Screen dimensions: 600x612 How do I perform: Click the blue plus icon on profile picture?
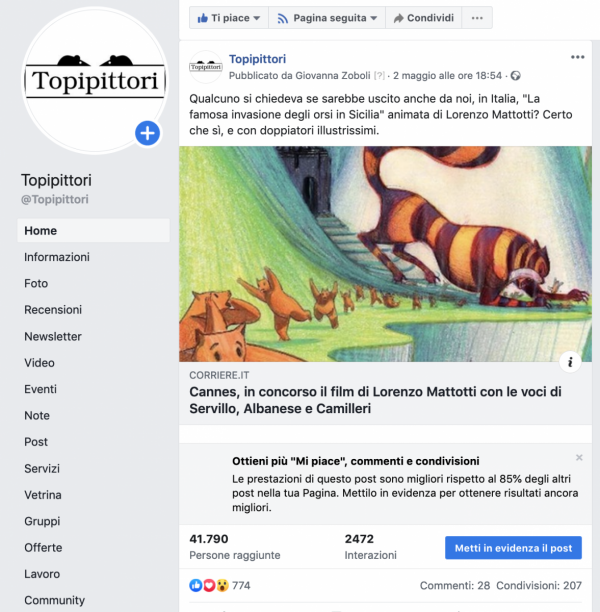(x=147, y=133)
